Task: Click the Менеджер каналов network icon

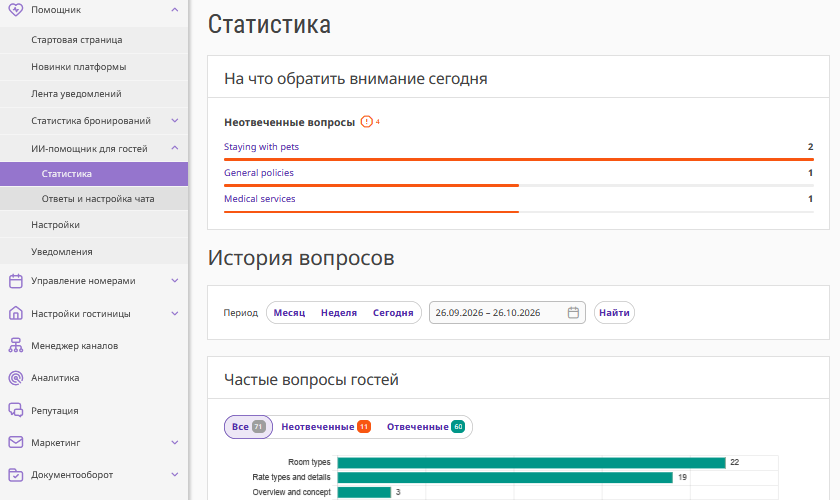Action: 16,346
